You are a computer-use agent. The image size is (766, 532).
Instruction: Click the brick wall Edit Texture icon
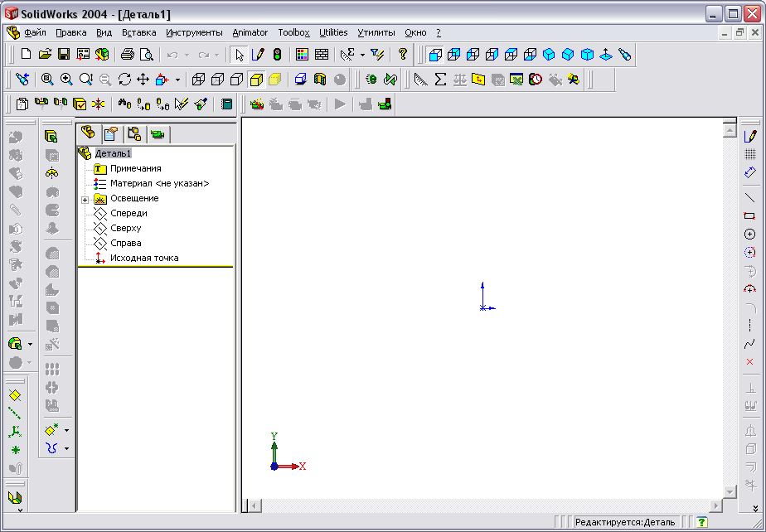pyautogui.click(x=322, y=54)
